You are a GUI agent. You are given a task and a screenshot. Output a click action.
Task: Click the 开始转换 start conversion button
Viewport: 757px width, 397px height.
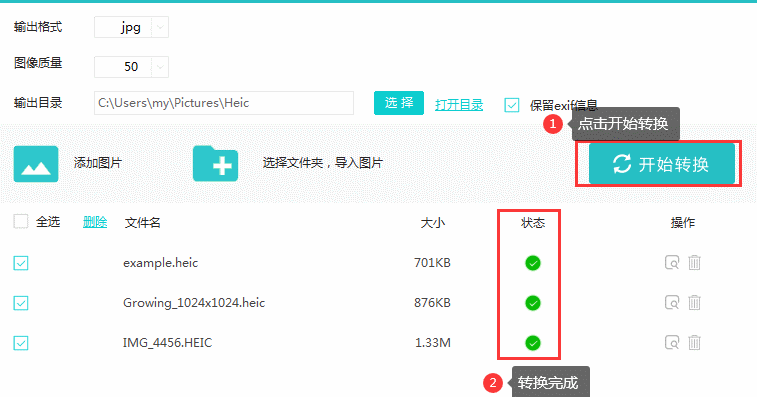[x=662, y=164]
